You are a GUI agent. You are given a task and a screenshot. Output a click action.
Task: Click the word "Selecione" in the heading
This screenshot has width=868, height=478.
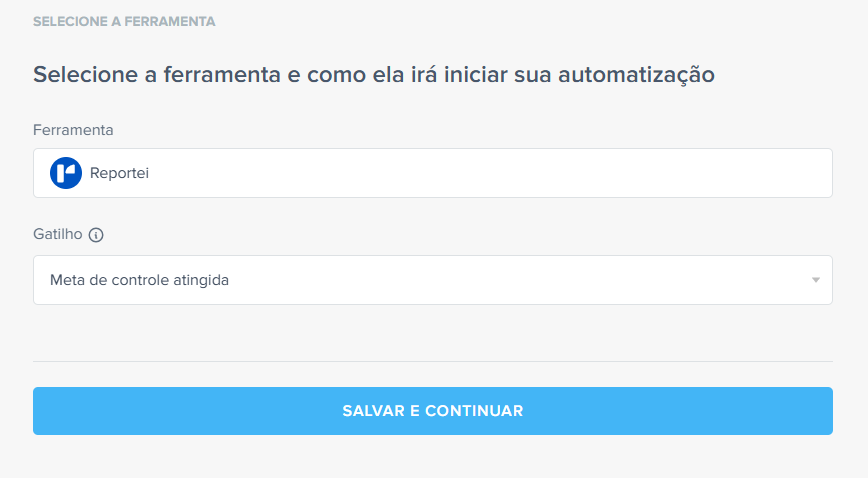[84, 75]
